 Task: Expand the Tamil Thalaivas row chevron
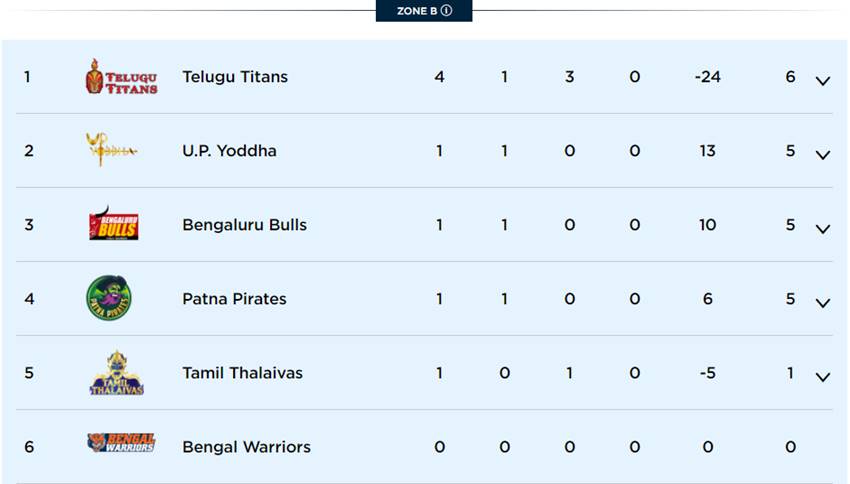[x=822, y=377]
